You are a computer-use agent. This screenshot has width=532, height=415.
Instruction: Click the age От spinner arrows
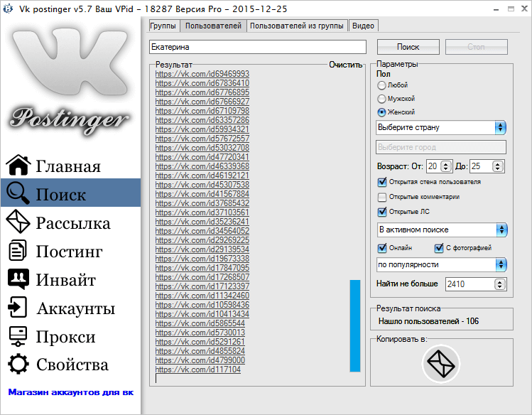(446, 166)
